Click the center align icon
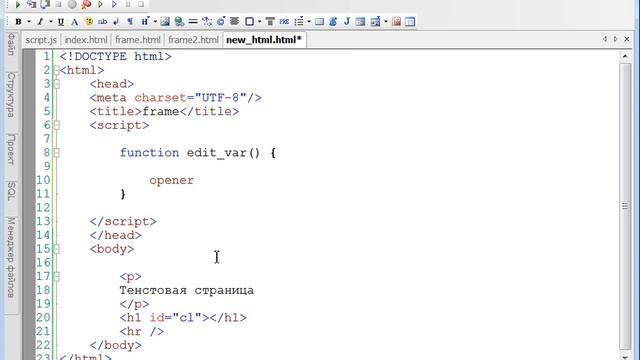Viewport: 640px width, 360px height. 234,22
